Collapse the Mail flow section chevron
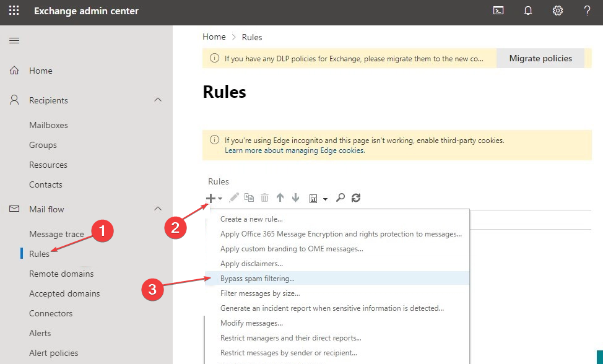This screenshot has height=364, width=603. [x=158, y=209]
